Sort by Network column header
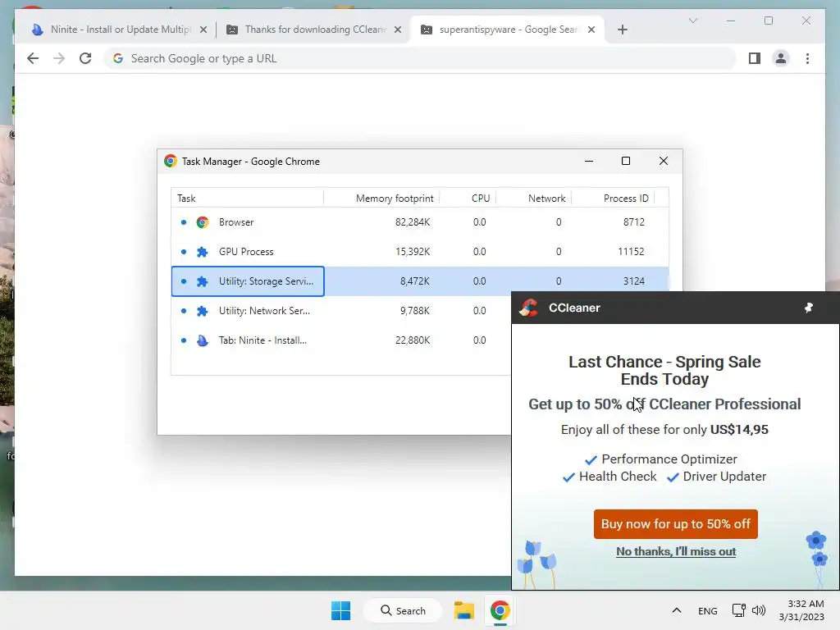The width and height of the screenshot is (840, 630). [x=533, y=199]
